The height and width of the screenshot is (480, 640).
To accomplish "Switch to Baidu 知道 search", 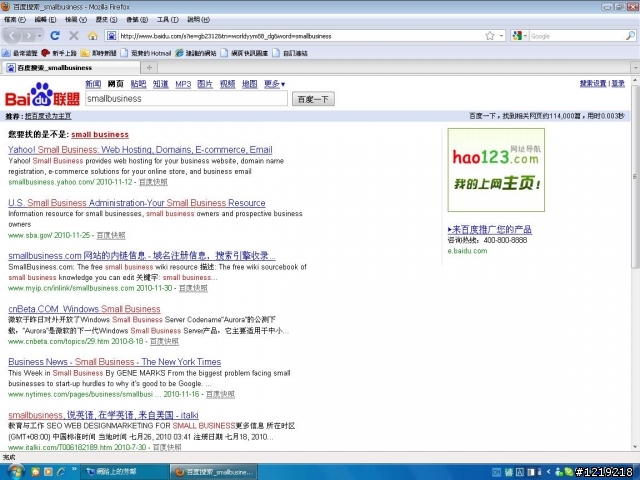I will coord(161,84).
